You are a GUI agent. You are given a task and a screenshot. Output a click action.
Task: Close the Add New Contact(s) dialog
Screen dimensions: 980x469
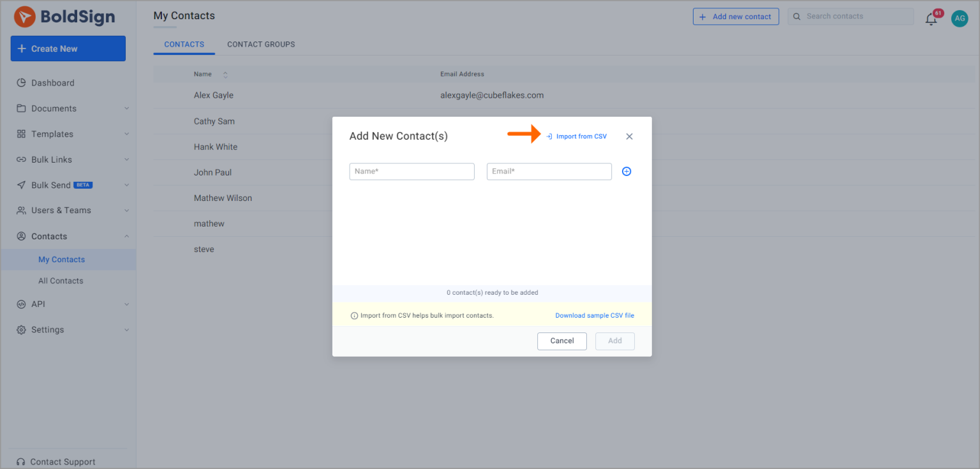coord(629,137)
